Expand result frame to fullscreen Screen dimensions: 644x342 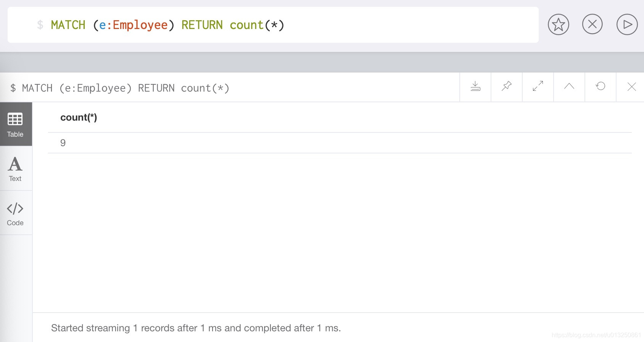pos(538,87)
